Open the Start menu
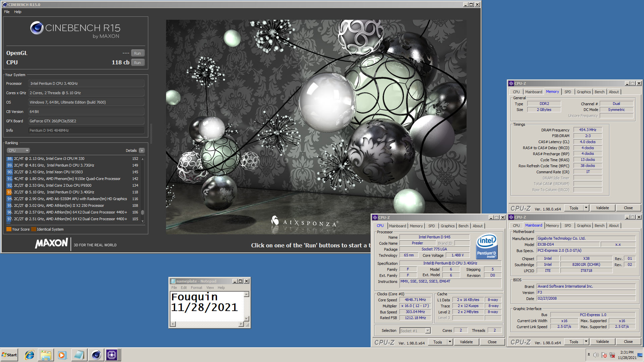 click(x=9, y=355)
